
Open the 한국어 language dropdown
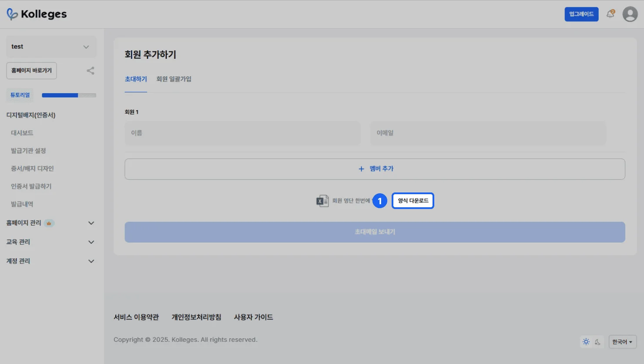click(x=623, y=342)
